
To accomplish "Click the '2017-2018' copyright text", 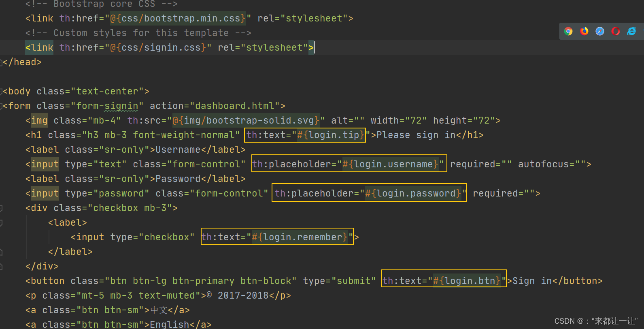I will click(x=243, y=296).
